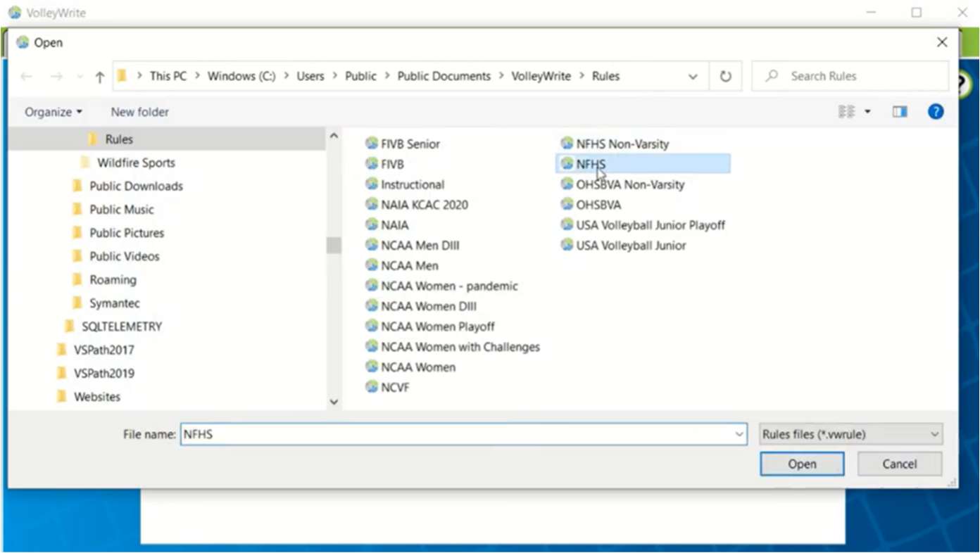This screenshot has width=980, height=553.
Task: Click Public in the address path
Action: tap(360, 77)
